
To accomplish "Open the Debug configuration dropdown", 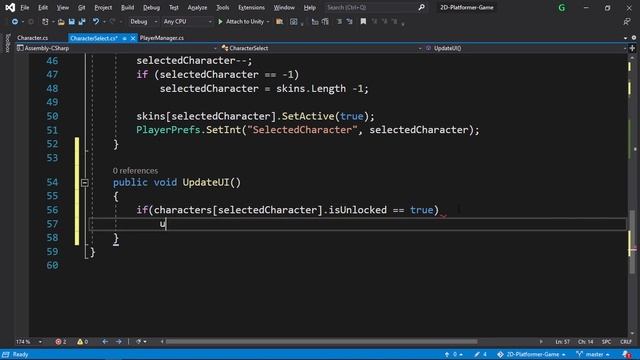I will 144,22.
